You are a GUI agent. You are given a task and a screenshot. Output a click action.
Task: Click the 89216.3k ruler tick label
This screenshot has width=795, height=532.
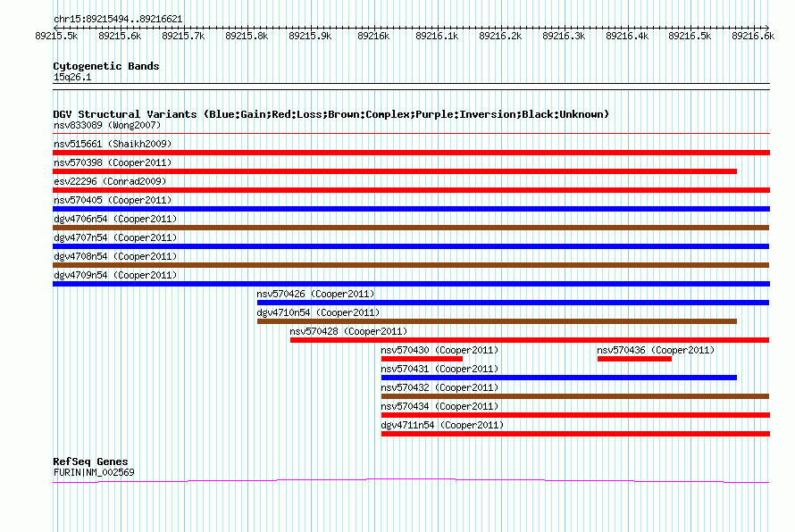(564, 37)
